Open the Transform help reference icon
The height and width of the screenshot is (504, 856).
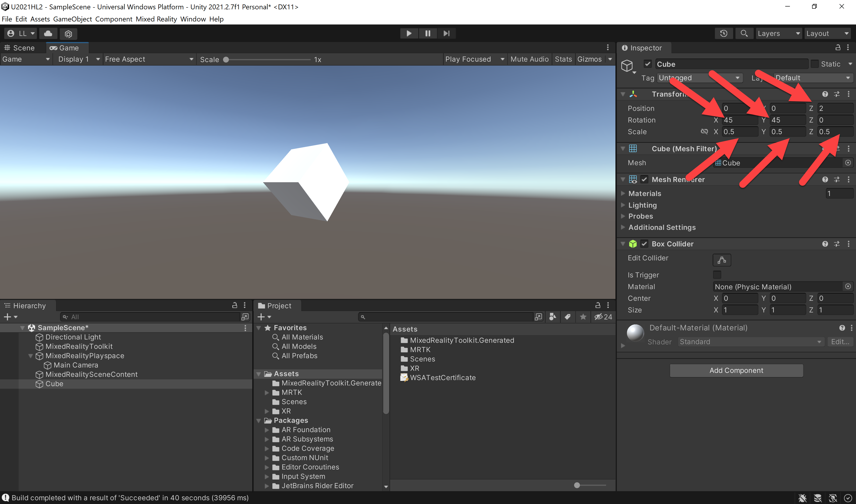[825, 94]
